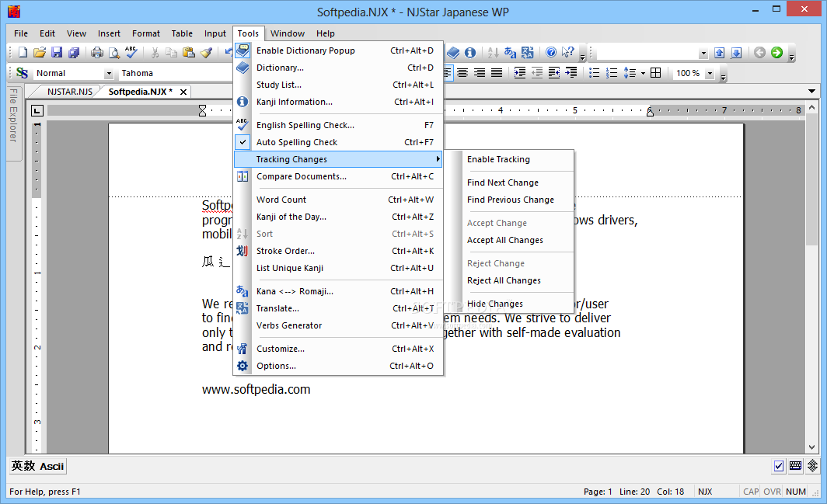The width and height of the screenshot is (827, 504).
Task: Click the increase indent icon
Action: (x=519, y=73)
